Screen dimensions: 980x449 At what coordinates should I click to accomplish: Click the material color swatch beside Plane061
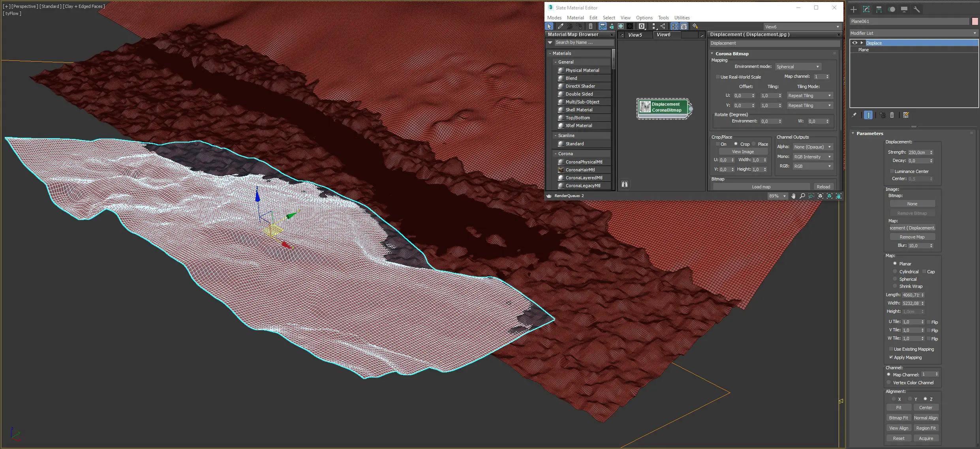[x=974, y=21]
